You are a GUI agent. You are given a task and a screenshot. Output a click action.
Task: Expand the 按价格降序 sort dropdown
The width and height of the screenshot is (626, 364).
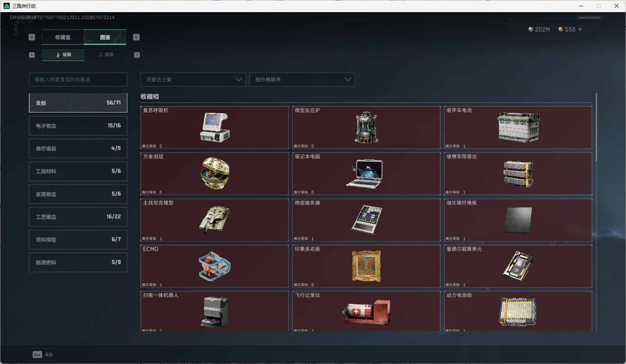click(302, 79)
